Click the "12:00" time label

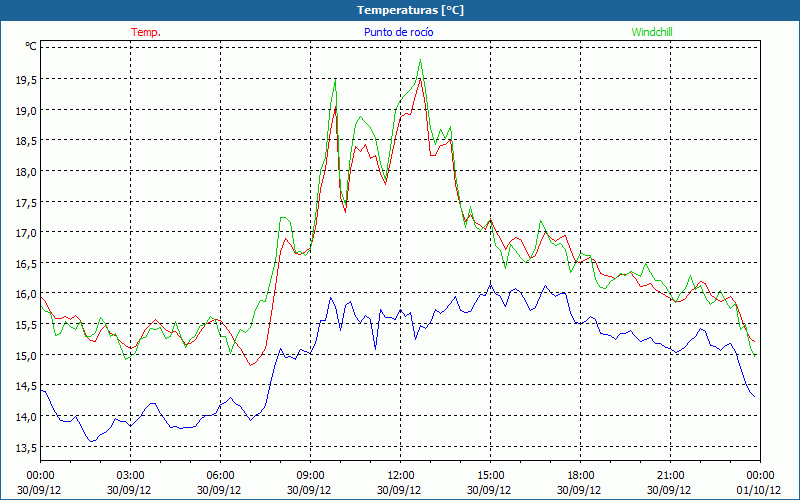[401, 476]
